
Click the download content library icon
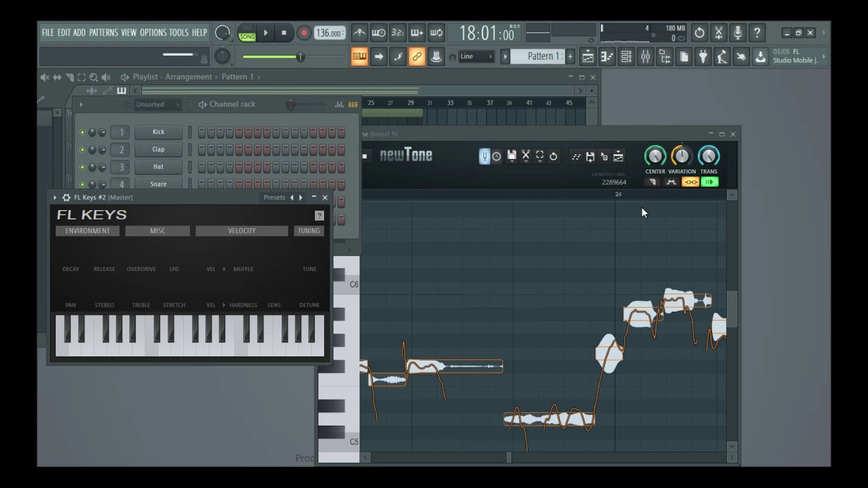(x=760, y=57)
